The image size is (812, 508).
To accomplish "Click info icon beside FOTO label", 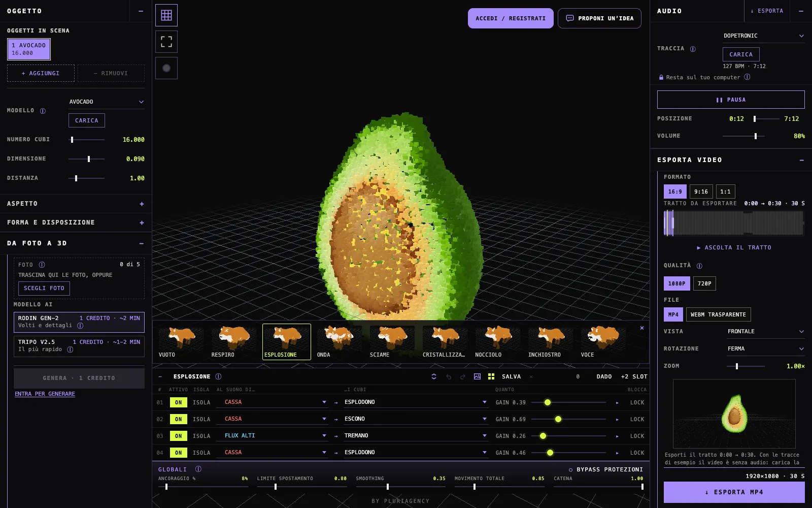I will [42, 265].
